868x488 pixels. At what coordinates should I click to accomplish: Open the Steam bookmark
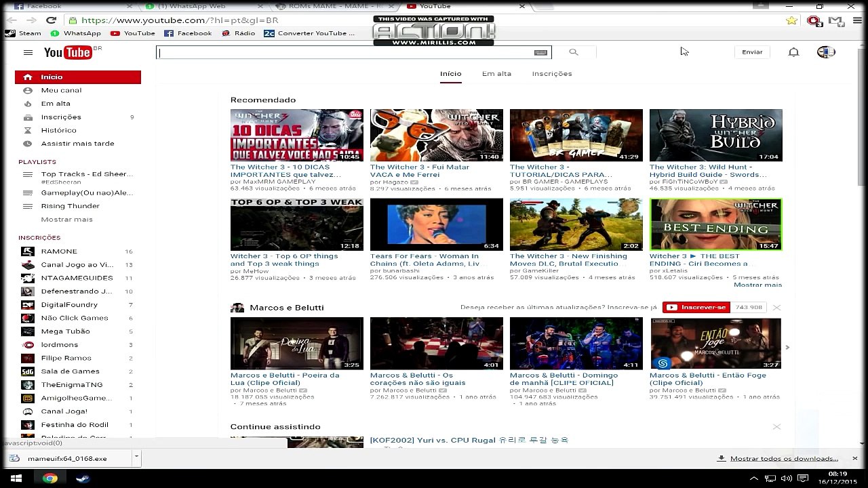tap(24, 33)
